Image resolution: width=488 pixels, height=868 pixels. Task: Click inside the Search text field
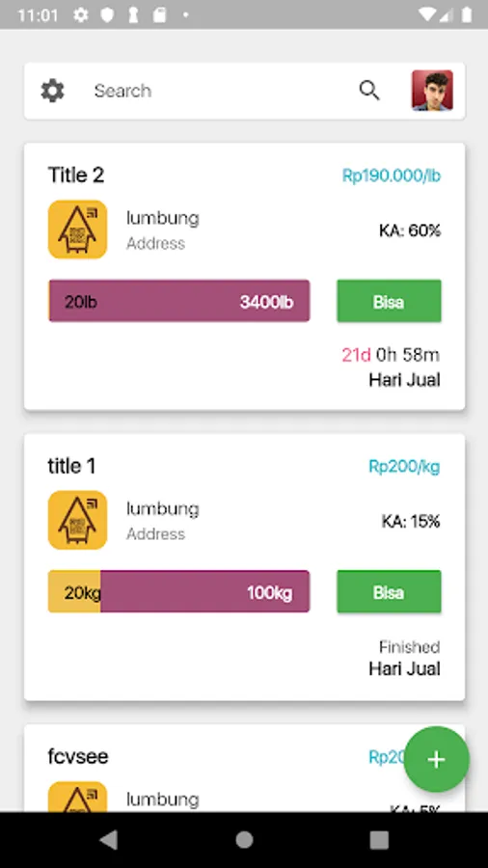pyautogui.click(x=221, y=91)
